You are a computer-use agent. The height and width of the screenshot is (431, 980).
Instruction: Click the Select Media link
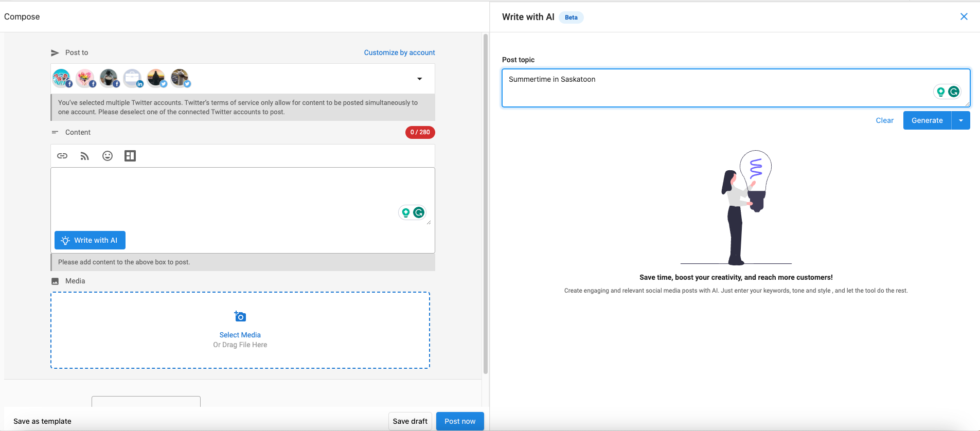[x=240, y=335]
